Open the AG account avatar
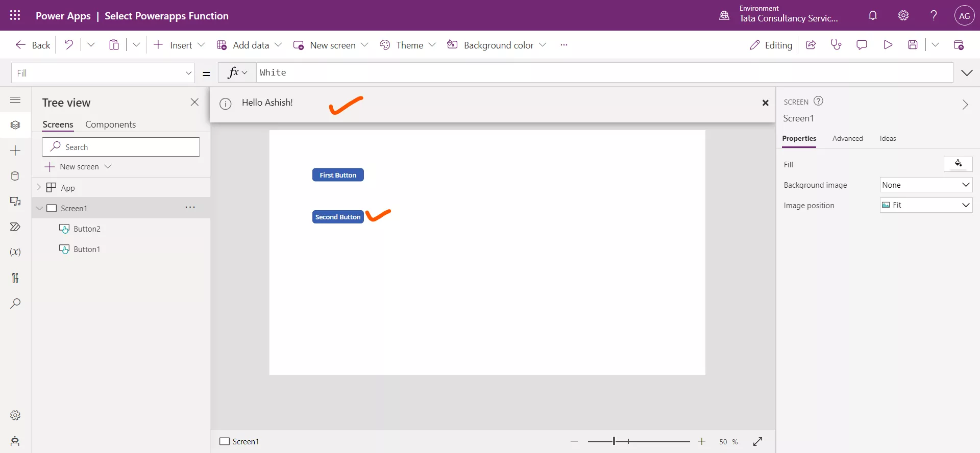The width and height of the screenshot is (980, 453). pos(964,15)
